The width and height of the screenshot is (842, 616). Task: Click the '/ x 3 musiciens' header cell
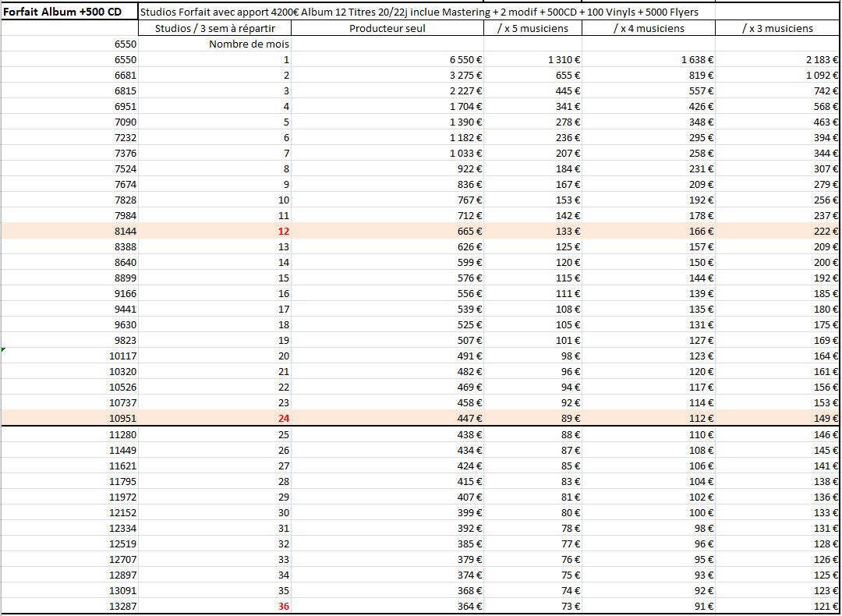pos(777,28)
